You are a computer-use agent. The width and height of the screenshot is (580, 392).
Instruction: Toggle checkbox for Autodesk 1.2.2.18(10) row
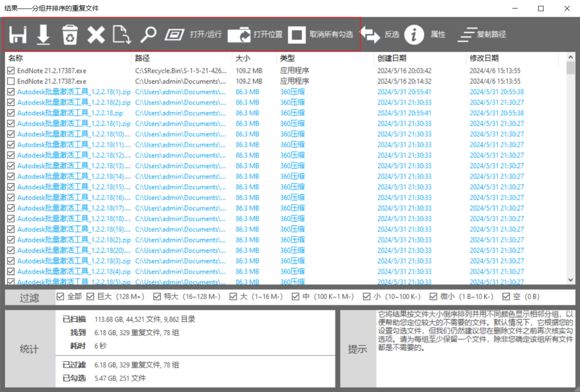pyautogui.click(x=11, y=134)
